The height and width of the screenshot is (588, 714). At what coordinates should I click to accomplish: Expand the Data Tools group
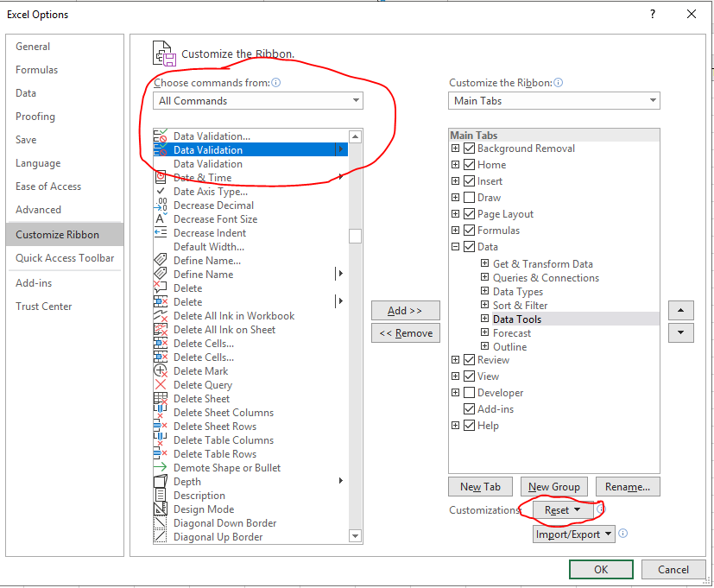tap(485, 319)
